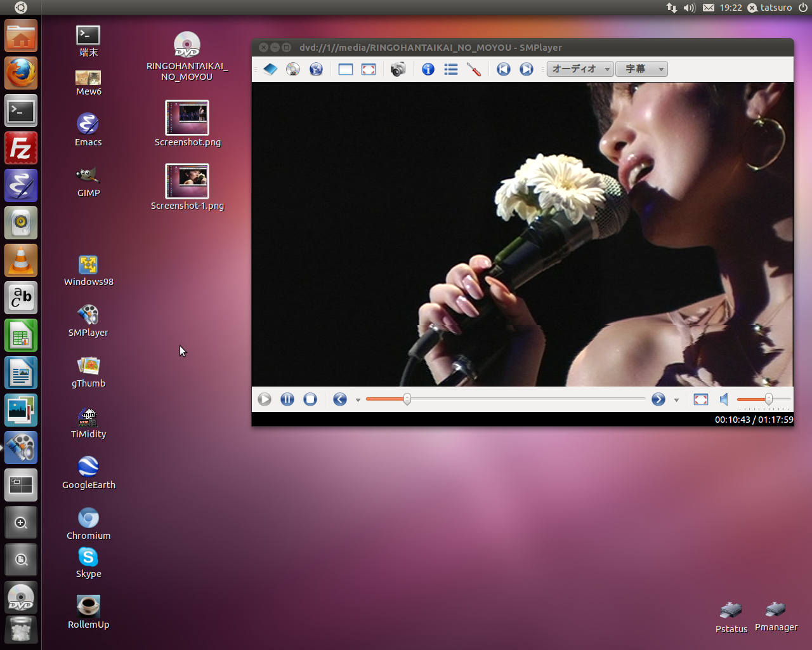Open Pstatus desktop icon

731,618
